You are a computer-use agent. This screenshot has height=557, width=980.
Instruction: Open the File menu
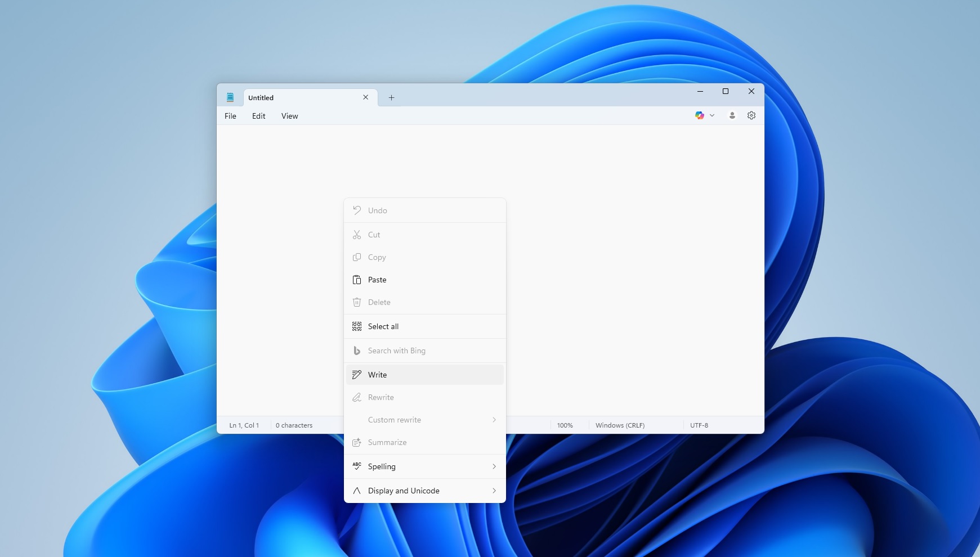coord(230,116)
